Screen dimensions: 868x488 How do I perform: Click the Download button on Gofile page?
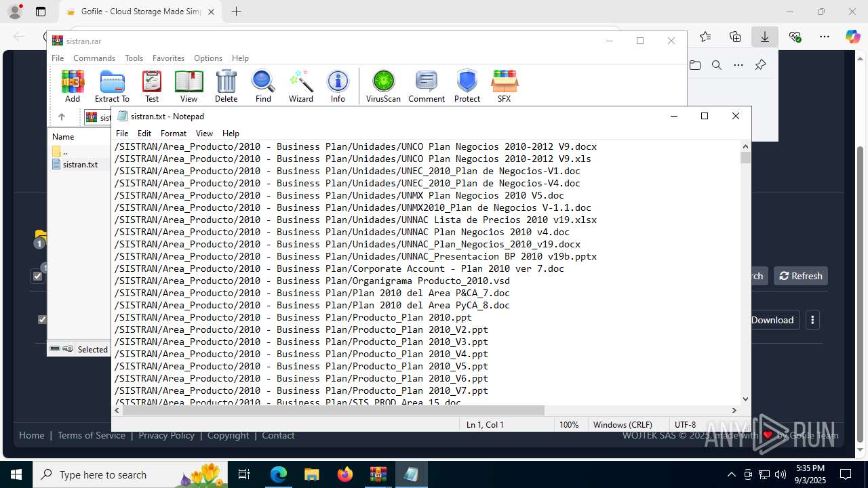pyautogui.click(x=772, y=320)
